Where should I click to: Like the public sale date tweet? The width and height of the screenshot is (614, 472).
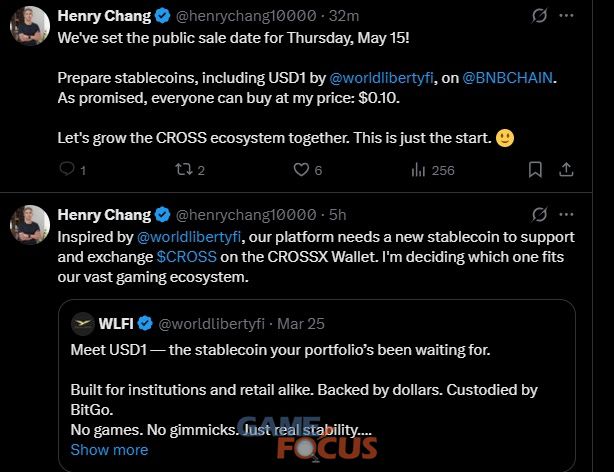point(300,170)
